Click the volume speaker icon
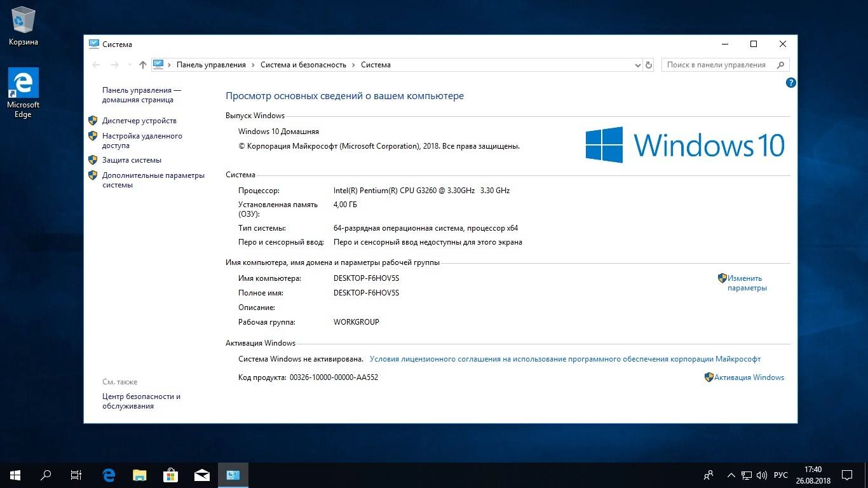This screenshot has height=488, width=868. [762, 475]
